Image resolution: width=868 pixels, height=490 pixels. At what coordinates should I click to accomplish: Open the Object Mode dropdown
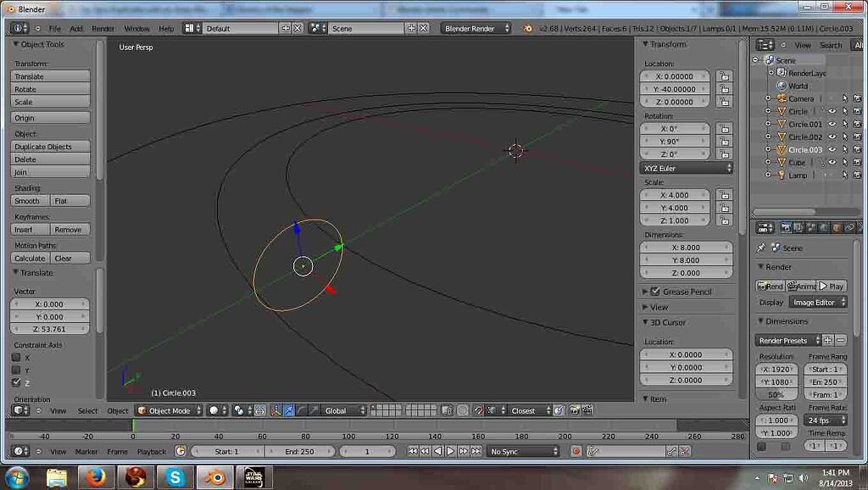click(x=169, y=410)
